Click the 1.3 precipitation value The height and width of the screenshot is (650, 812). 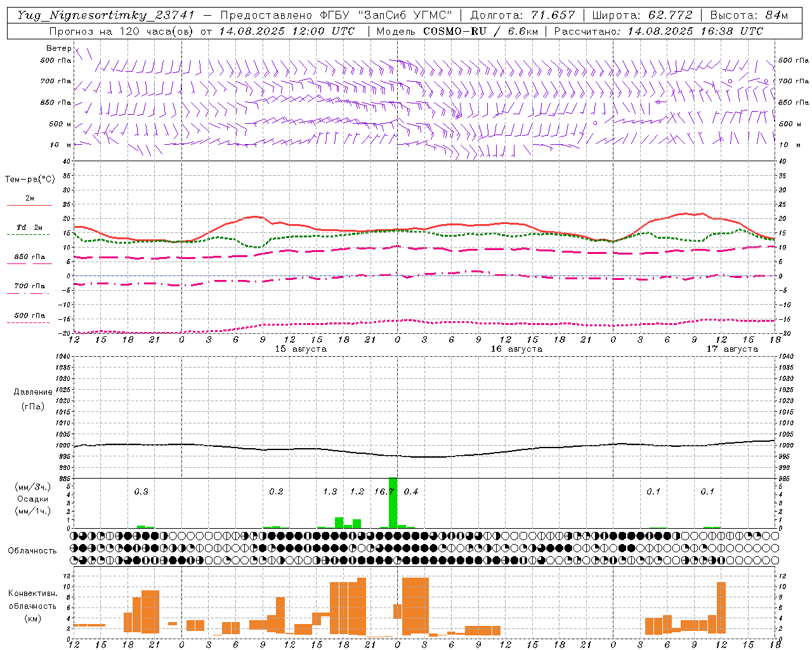click(330, 492)
